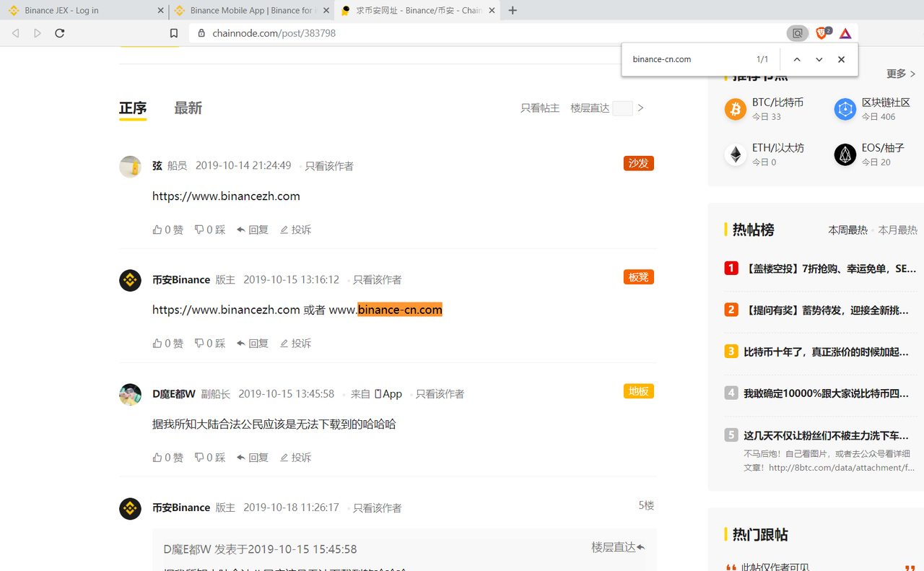Open Brave Shields lion icon
Image resolution: width=924 pixels, height=571 pixels.
tap(823, 33)
